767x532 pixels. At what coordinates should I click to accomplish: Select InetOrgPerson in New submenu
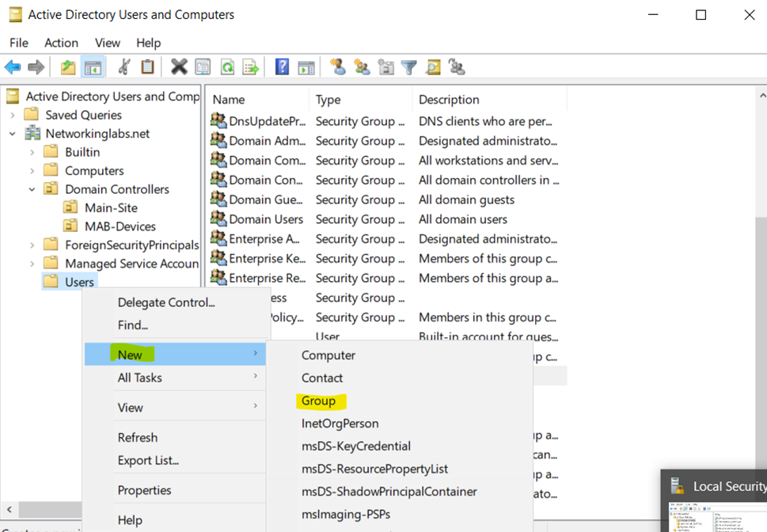click(400, 424)
